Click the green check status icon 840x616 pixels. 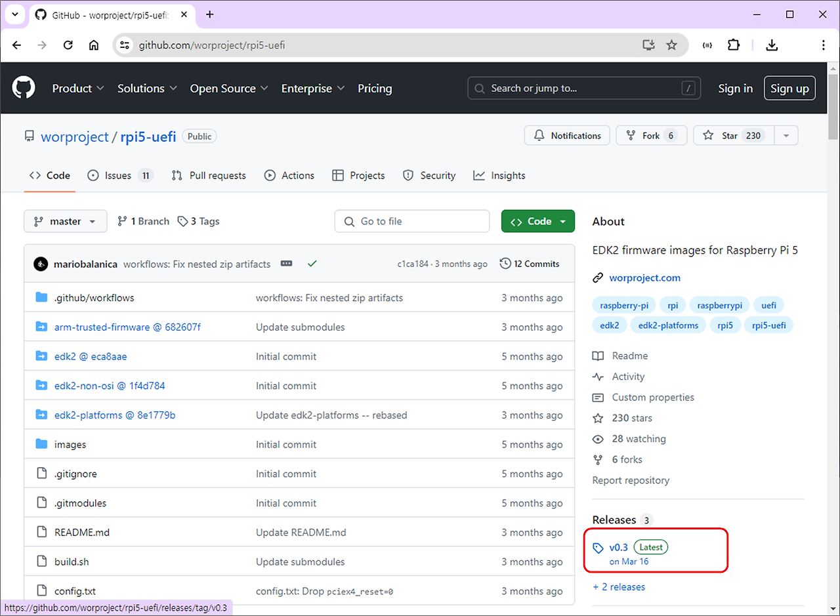coord(312,264)
